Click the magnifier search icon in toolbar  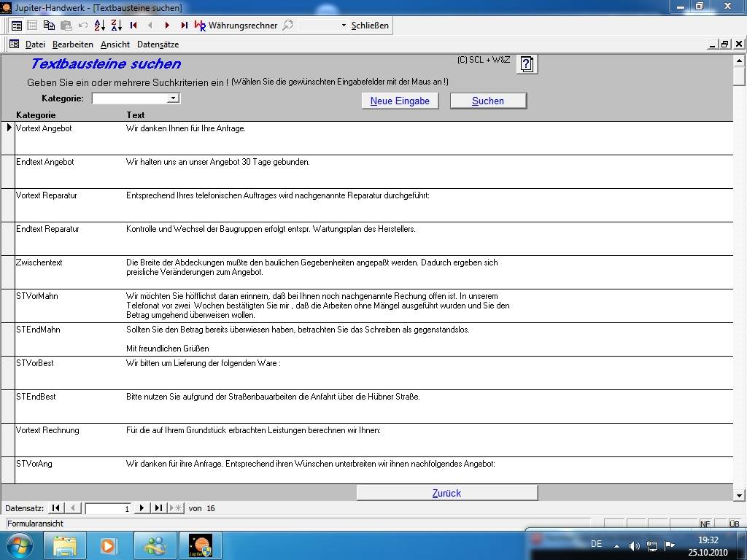pyautogui.click(x=288, y=25)
